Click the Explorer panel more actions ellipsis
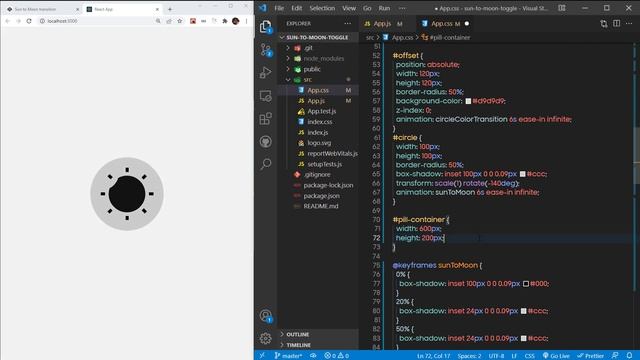640x360 pixels. coord(347,24)
